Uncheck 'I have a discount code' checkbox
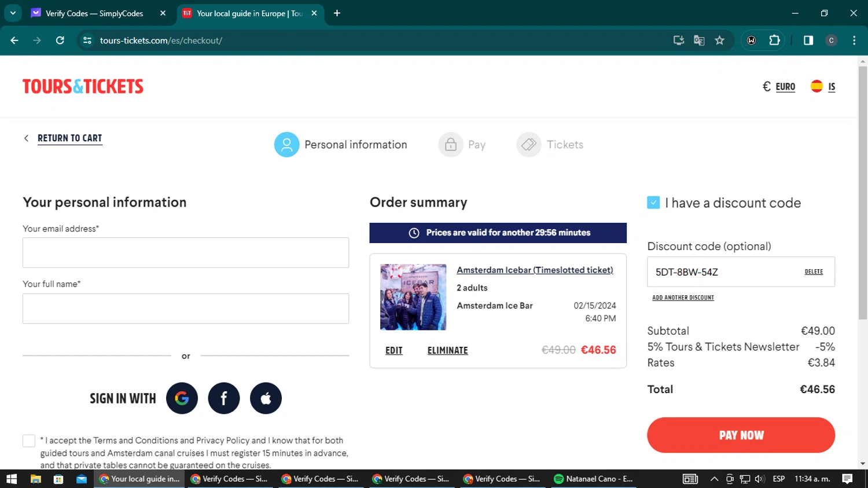868x488 pixels. (x=653, y=203)
